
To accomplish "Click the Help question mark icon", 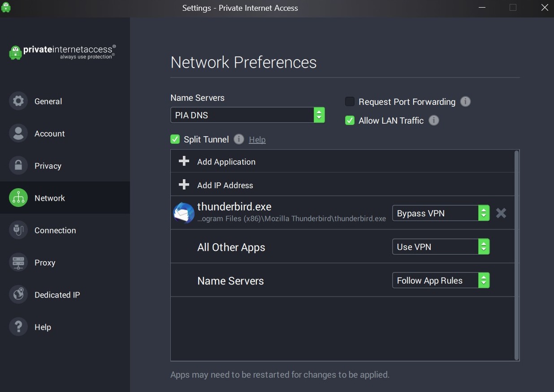I will (18, 327).
